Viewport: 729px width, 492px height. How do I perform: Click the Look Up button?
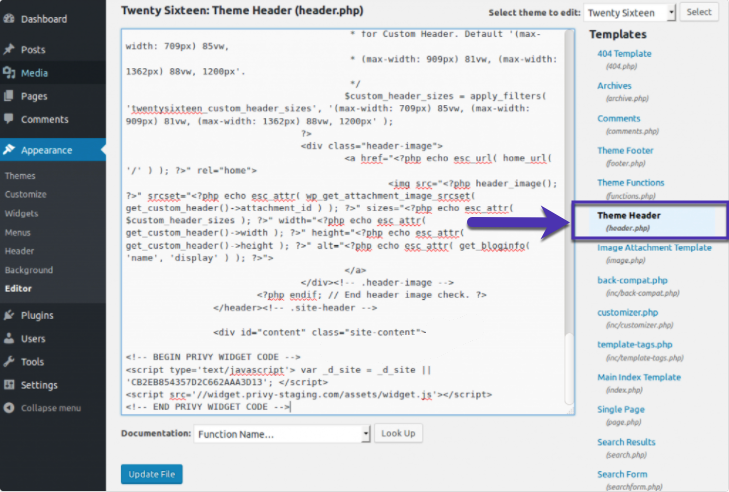[x=398, y=433]
